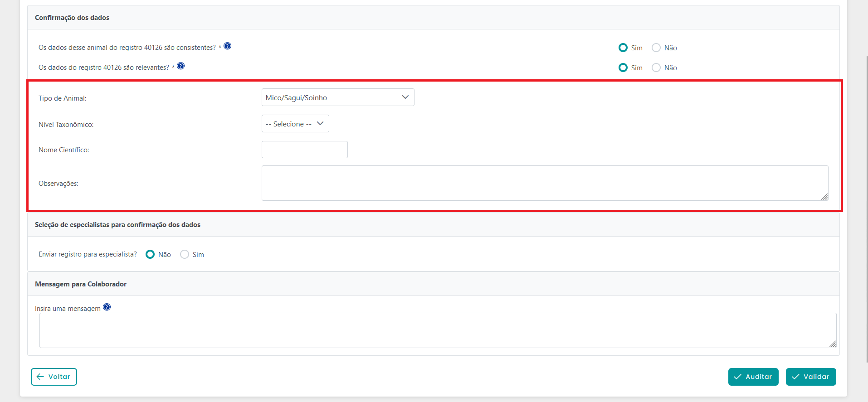This screenshot has width=868, height=402.
Task: Click the Observações label
Action: pos(59,184)
